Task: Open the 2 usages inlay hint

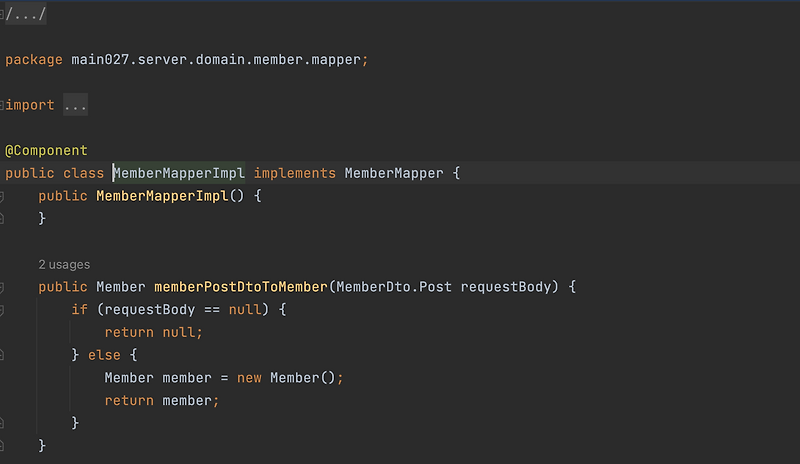Action: (x=64, y=264)
